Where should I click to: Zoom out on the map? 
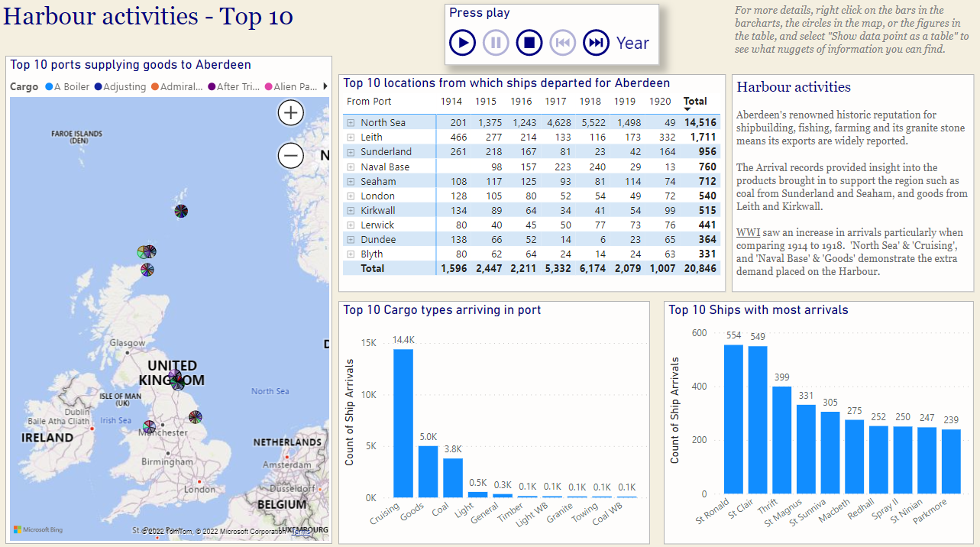pyautogui.click(x=290, y=156)
